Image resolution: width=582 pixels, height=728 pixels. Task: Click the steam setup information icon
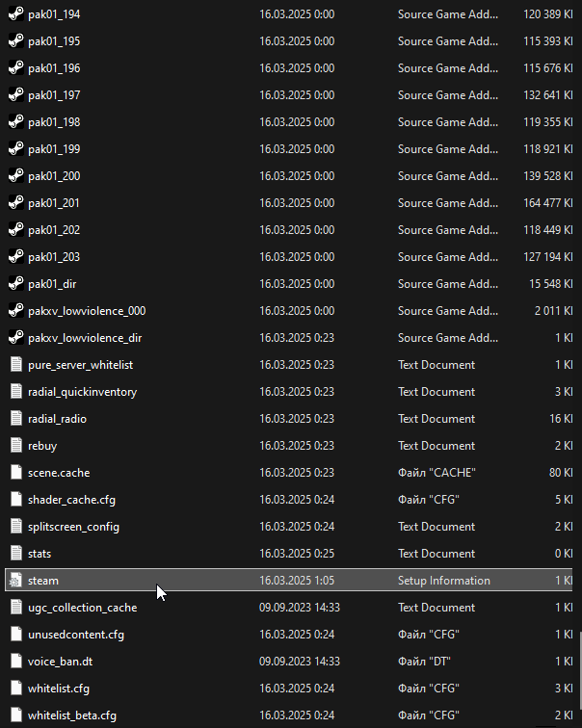15,581
